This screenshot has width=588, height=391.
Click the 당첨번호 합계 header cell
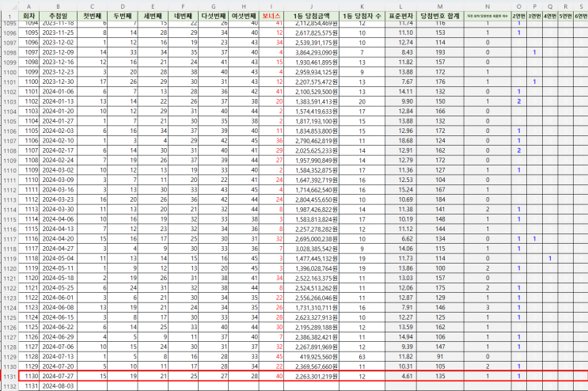440,16
